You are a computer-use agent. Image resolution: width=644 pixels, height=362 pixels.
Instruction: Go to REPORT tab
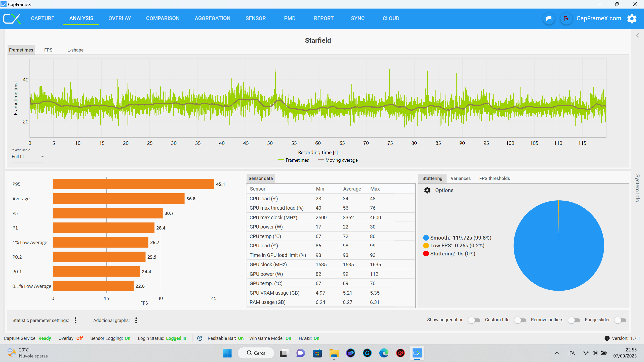coord(324,18)
